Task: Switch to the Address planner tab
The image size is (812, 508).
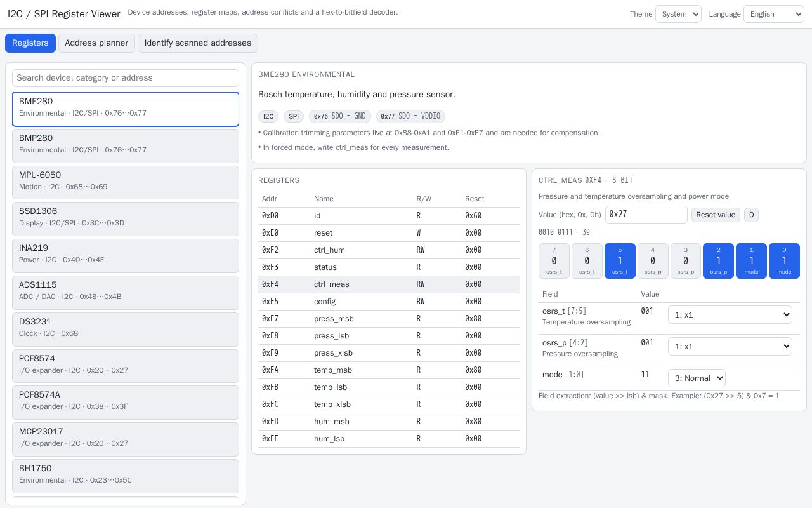Action: (96, 43)
